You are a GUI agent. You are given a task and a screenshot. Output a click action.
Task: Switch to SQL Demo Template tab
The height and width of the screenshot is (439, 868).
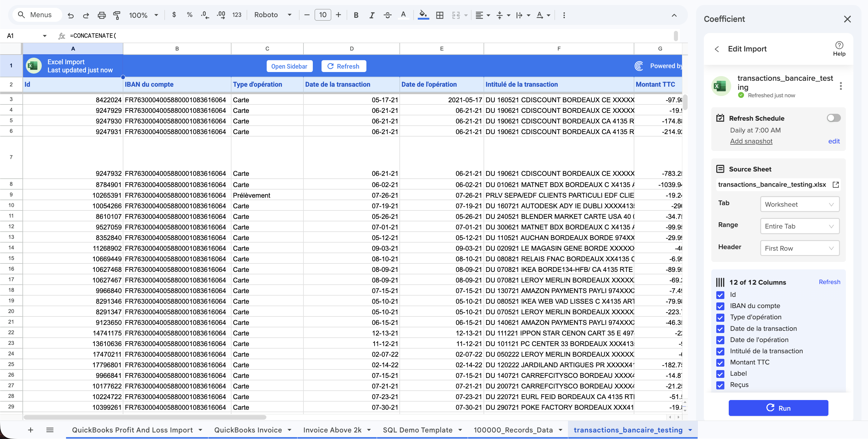click(x=417, y=430)
